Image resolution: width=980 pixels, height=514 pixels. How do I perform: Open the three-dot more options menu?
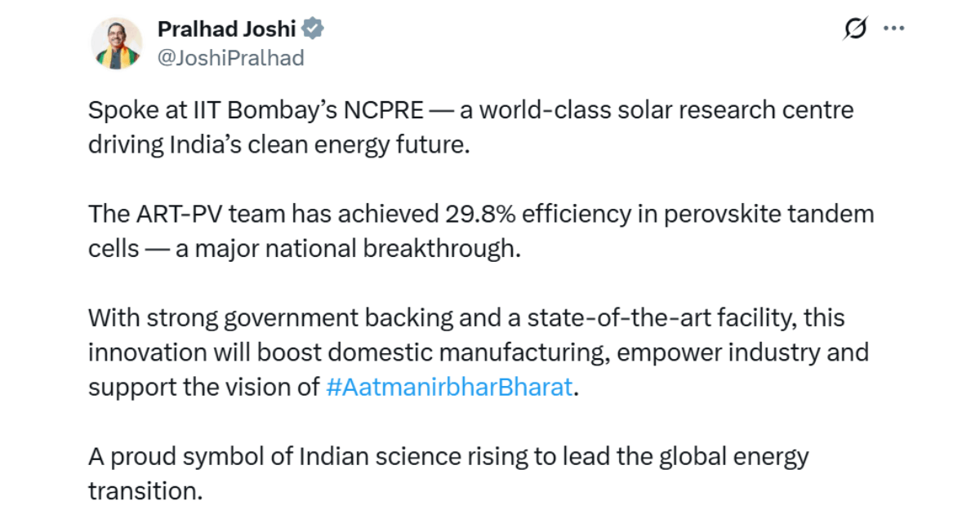895,29
